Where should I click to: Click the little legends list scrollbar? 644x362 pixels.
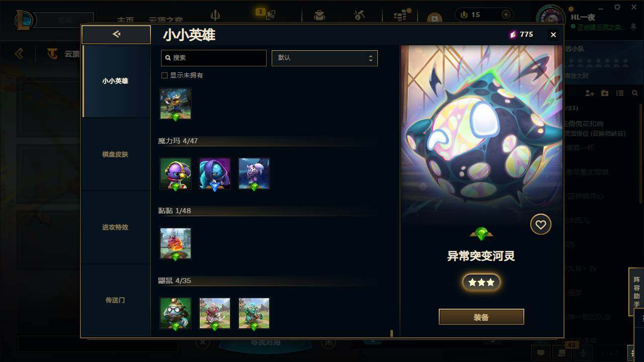[391, 333]
